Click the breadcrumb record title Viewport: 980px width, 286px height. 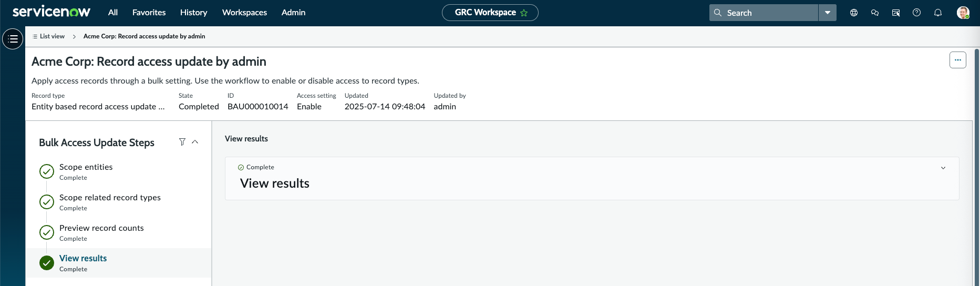[x=144, y=36]
